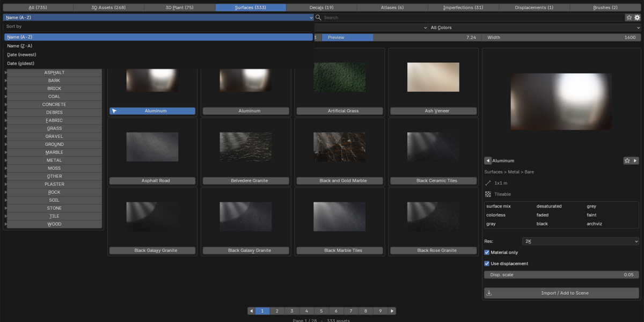Switch to the Decals (19) tab

click(321, 8)
